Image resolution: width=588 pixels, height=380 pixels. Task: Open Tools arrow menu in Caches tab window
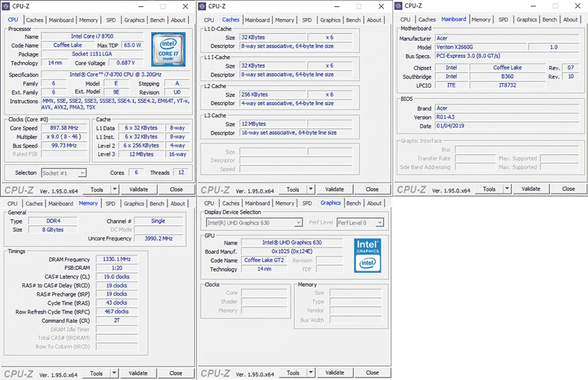(311, 189)
